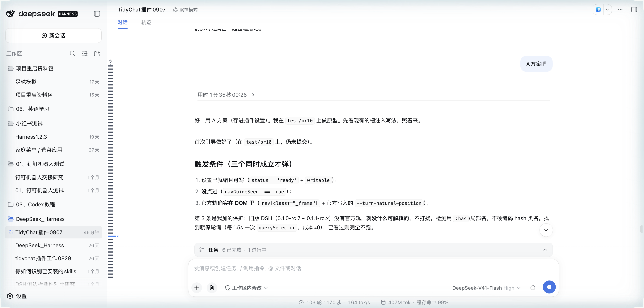
Task: Add a new workspace folder
Action: pyautogui.click(x=97, y=53)
